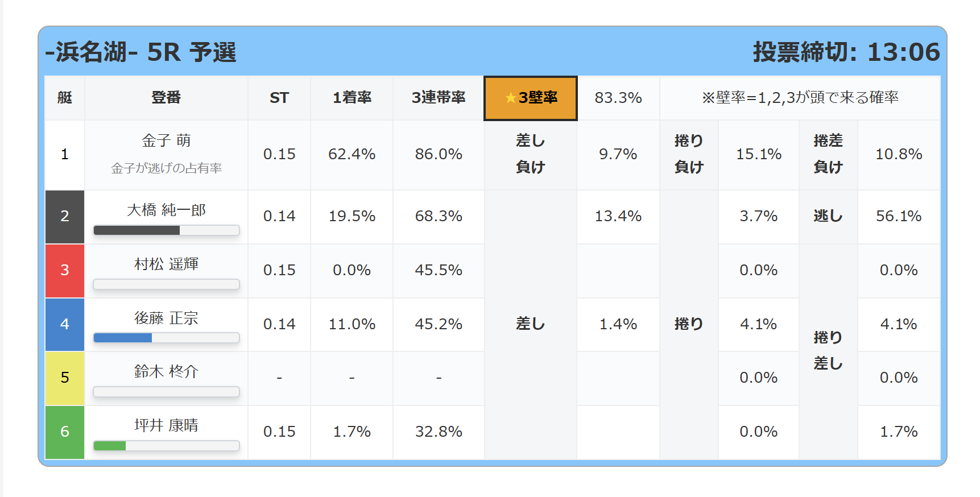Select boat number 5 yellow cell
The height and width of the screenshot is (497, 980).
[x=65, y=378]
